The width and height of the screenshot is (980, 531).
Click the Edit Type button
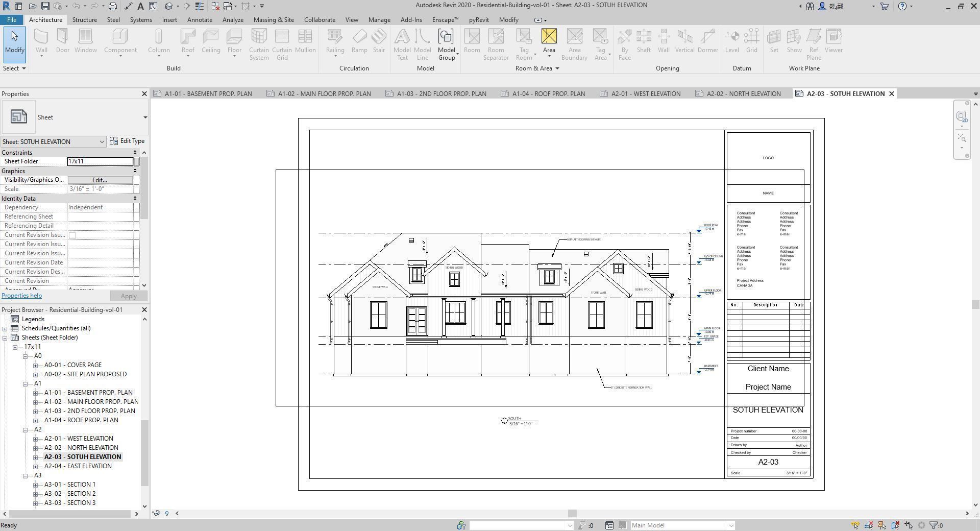tap(128, 141)
